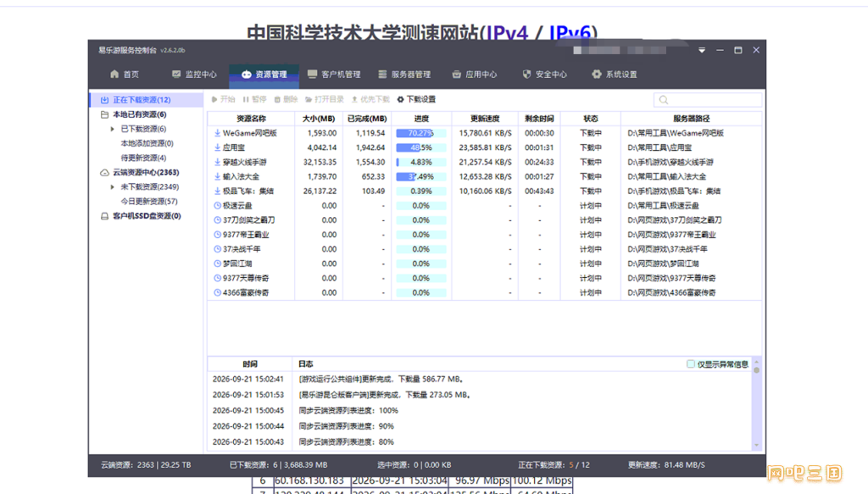
Task: Click the 日志 log column header
Action: point(305,364)
